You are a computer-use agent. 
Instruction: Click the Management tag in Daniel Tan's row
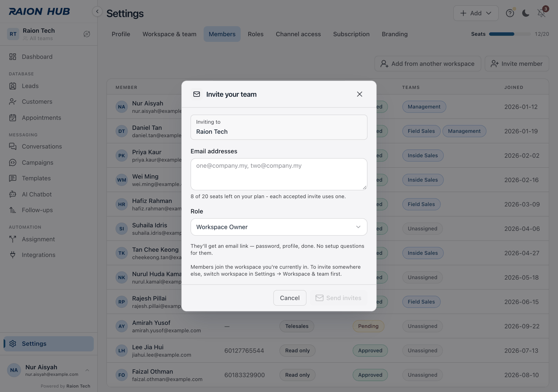[464, 131]
